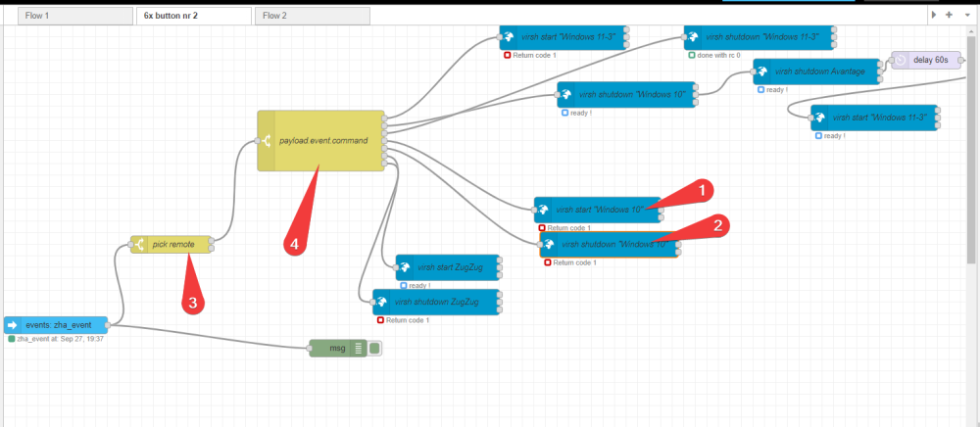Screen dimensions: 980x427
Task: Toggle the msg debug node output button
Action: point(374,349)
